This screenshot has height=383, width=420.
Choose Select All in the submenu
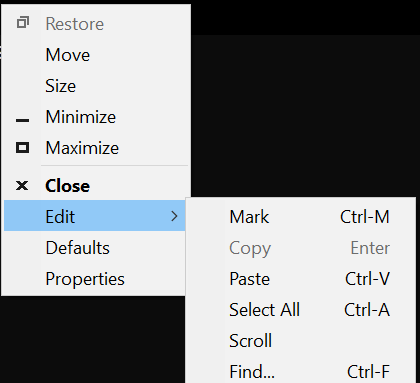[301, 310]
